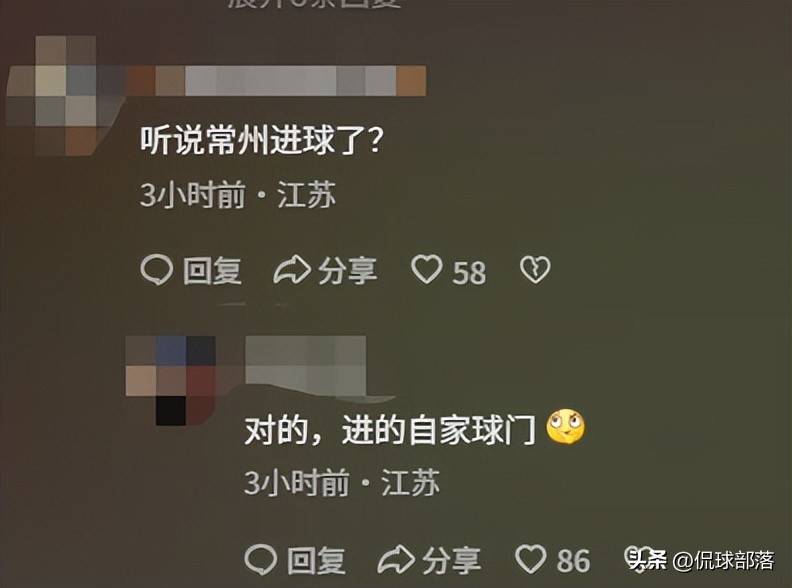Click 分享 label under the 自家球门 reply
The height and width of the screenshot is (588, 792).
(452, 560)
